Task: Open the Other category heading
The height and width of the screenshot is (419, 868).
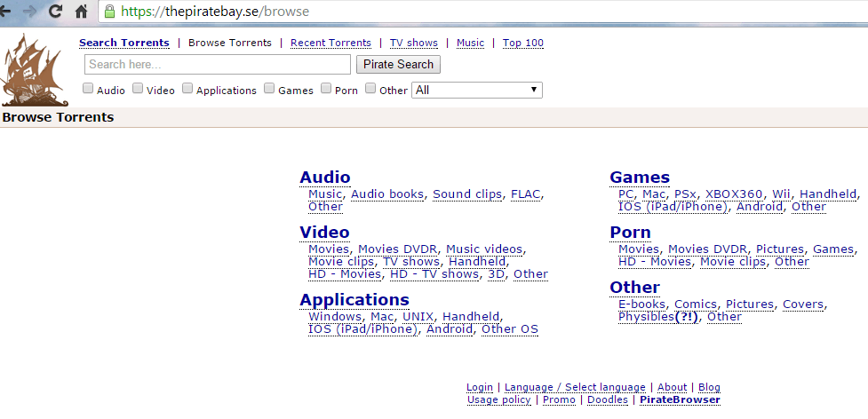Action: tap(635, 288)
